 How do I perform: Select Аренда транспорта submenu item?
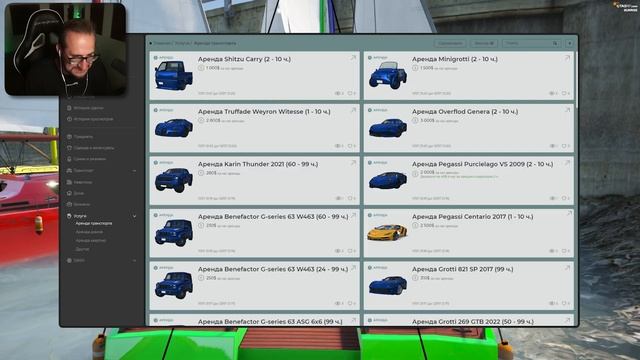[x=93, y=224]
